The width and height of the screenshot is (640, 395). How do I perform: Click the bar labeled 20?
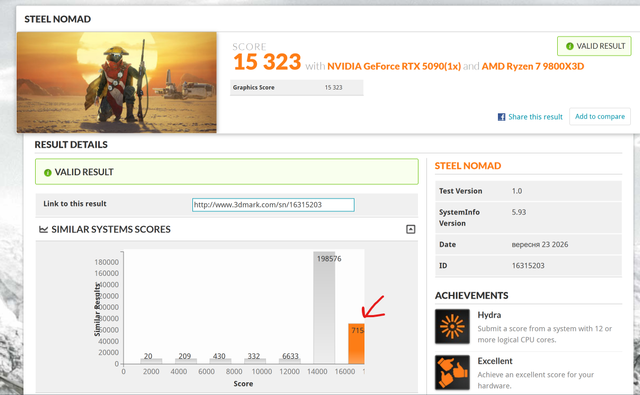click(151, 361)
